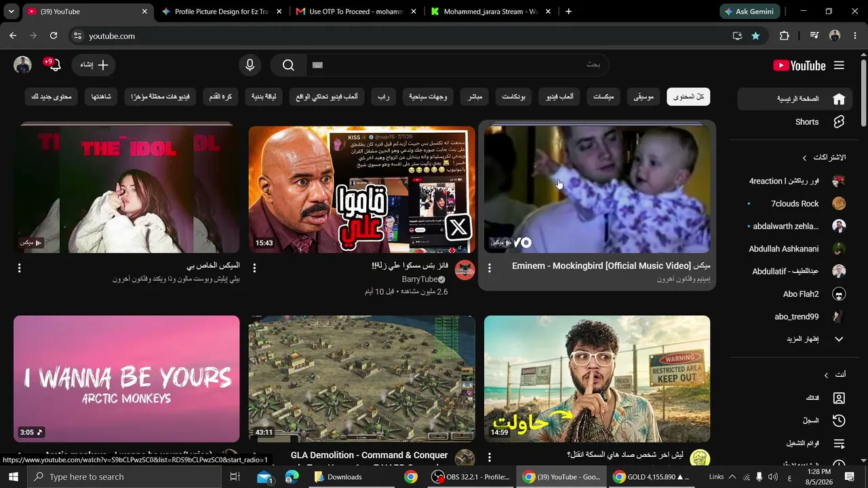The width and height of the screenshot is (868, 488).
Task: Open the abo_trend99 channel
Action: tap(795, 317)
